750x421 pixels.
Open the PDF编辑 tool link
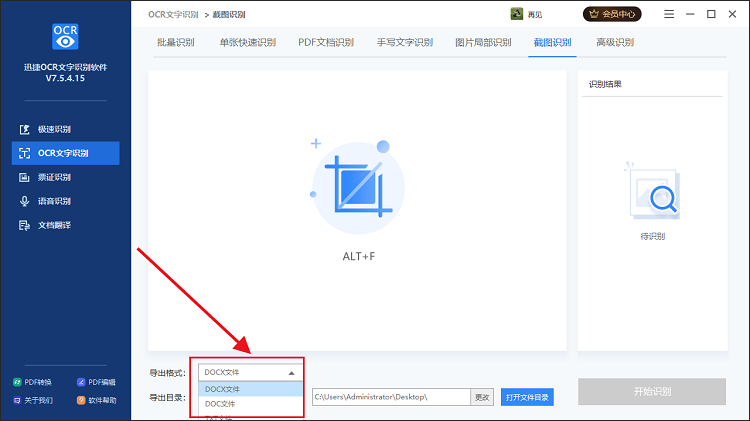click(x=96, y=382)
